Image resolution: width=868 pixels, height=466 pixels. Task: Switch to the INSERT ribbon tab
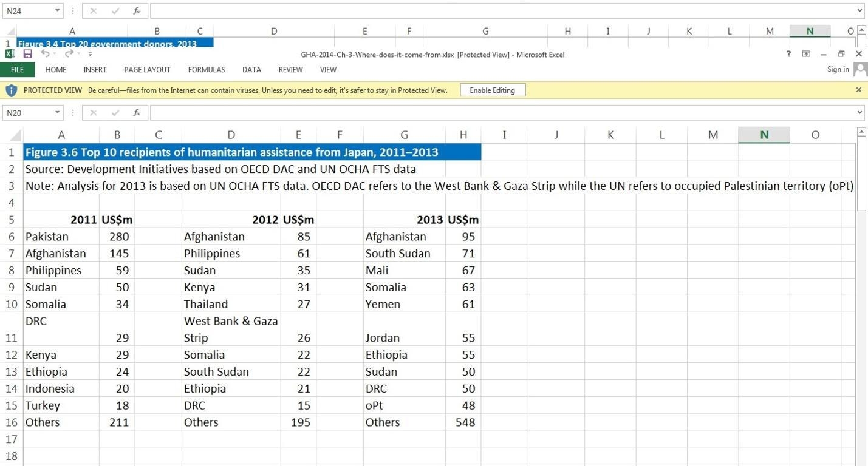[x=95, y=70]
